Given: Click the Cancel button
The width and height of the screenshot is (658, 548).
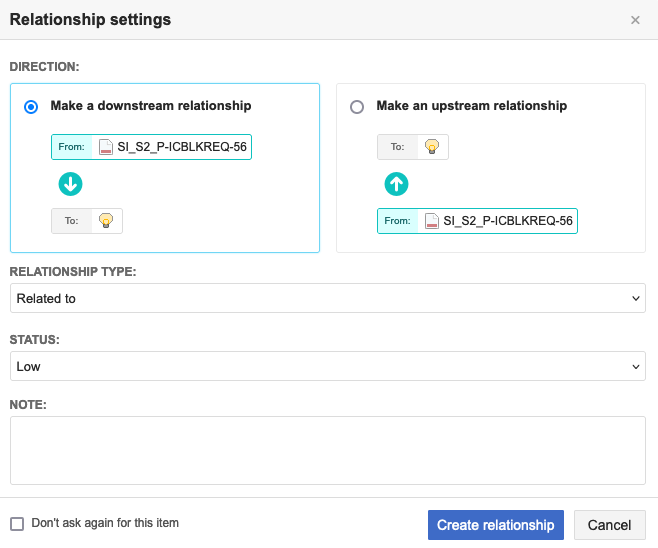Looking at the screenshot, I should pyautogui.click(x=609, y=525).
